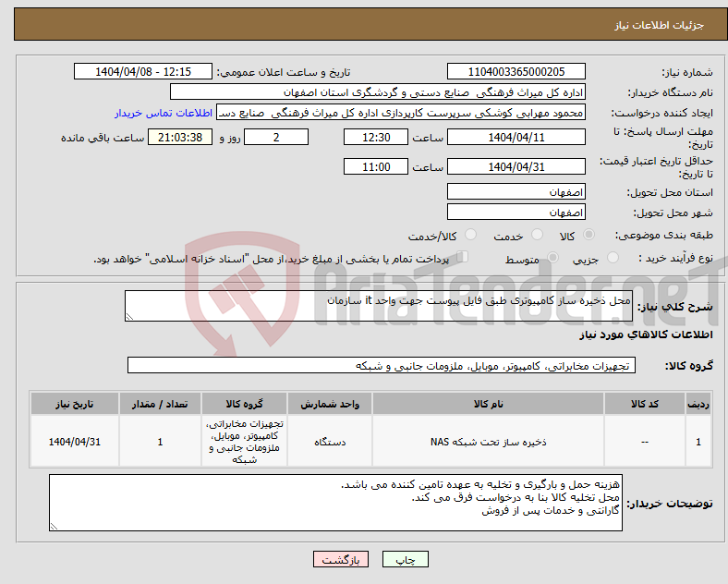Click the ردیف column header
The height and width of the screenshot is (584, 728).
coord(698,404)
